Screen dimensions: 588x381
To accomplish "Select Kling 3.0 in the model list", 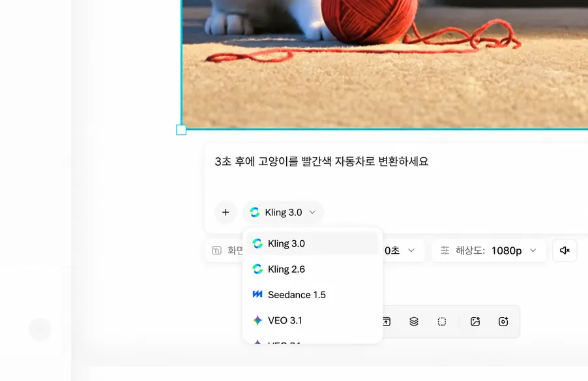I will coord(313,243).
